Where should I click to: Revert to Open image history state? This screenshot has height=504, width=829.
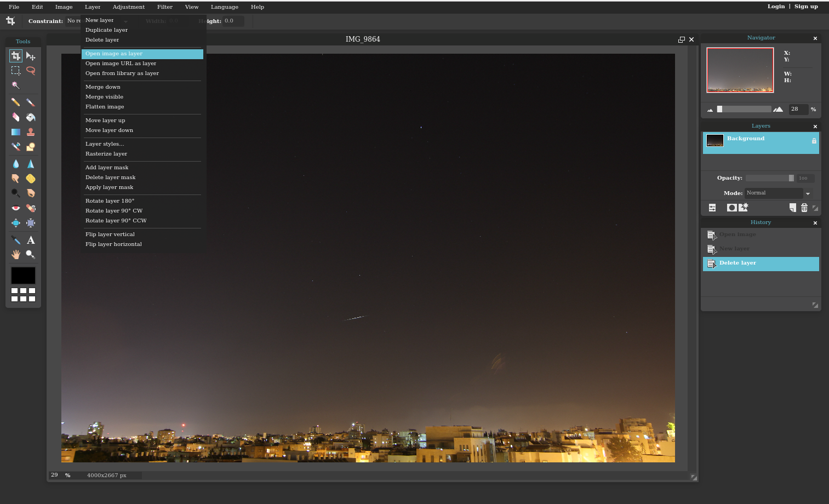pos(761,235)
